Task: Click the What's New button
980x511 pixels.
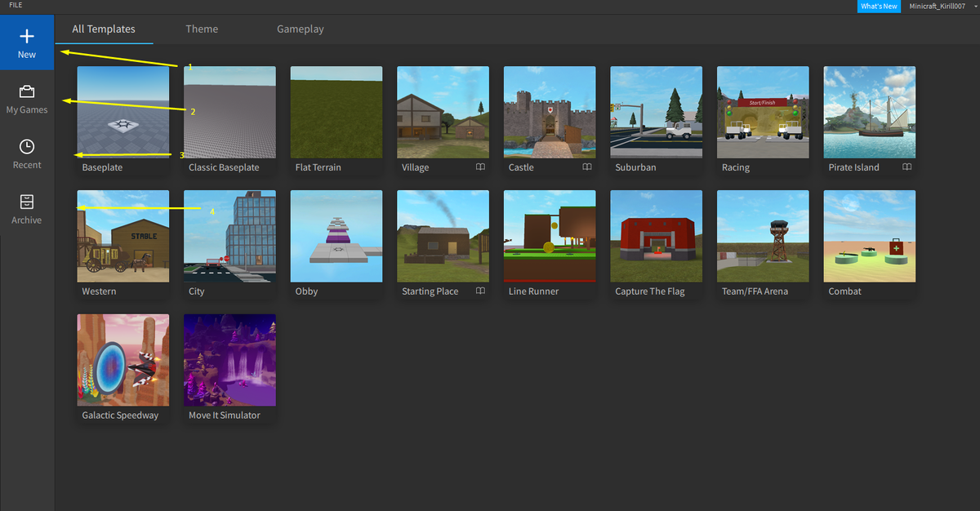Action: pos(879,6)
